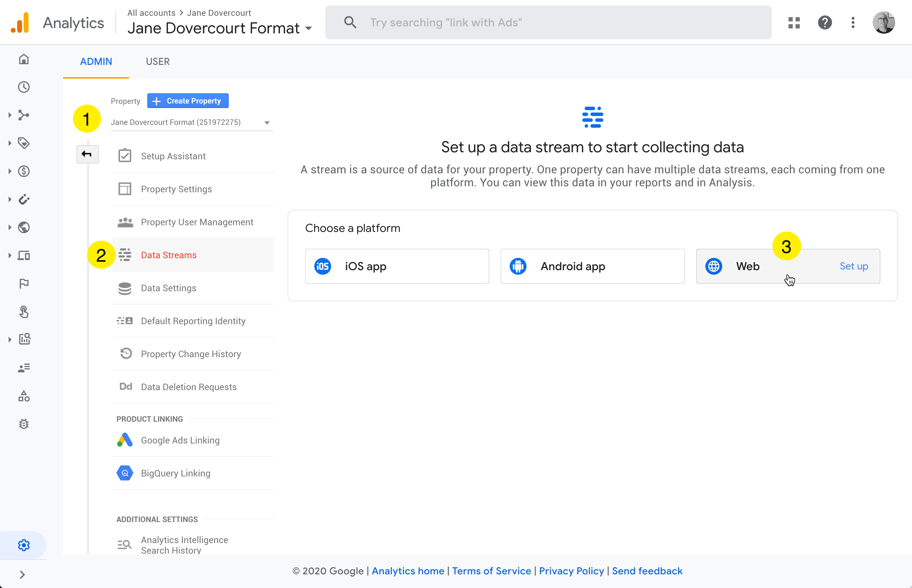Click the back arrow button in Property column
Viewport: 912px width, 588px height.
click(x=87, y=154)
